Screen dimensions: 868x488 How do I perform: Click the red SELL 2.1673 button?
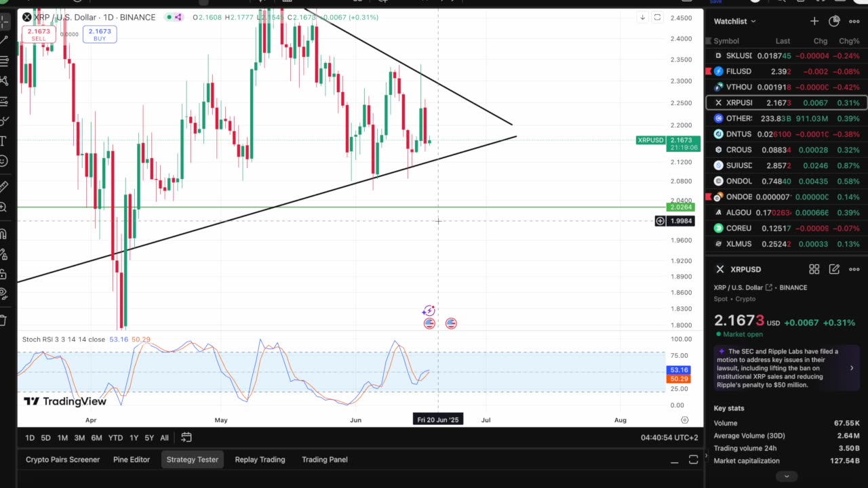39,34
